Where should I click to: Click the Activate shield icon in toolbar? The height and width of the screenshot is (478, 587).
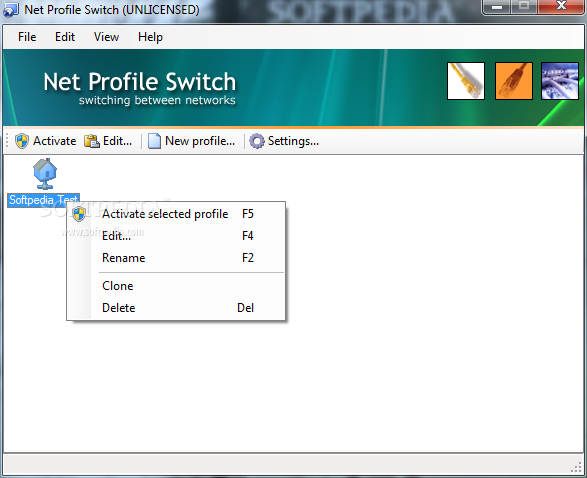[22, 141]
